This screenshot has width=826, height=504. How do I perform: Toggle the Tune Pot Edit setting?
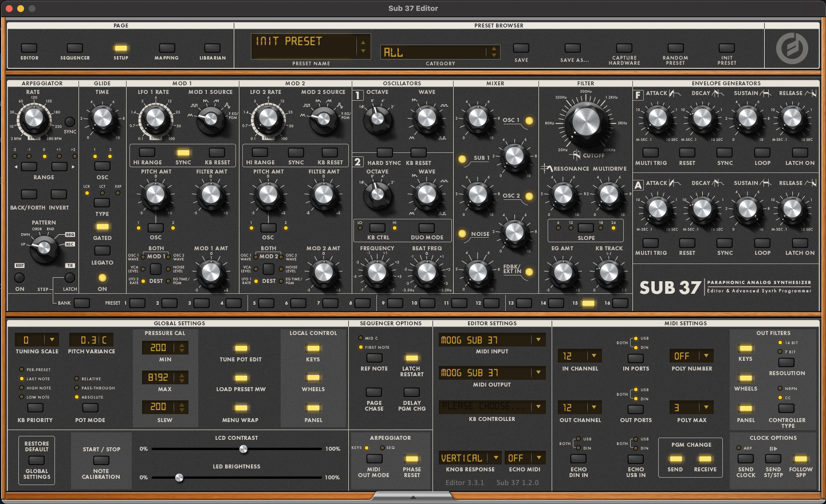(241, 348)
